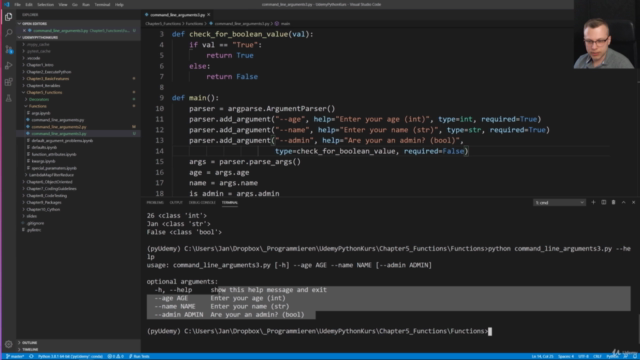Kill terminal with trash icon
The height and width of the screenshot is (360, 640).
[613, 202]
